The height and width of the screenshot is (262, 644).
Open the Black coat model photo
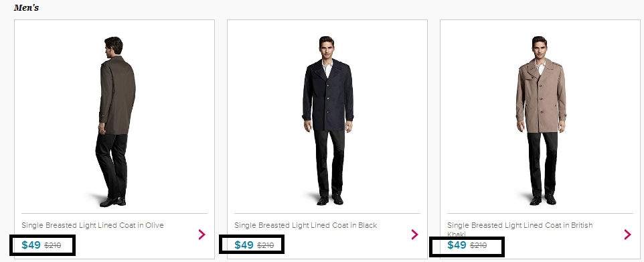coord(328,121)
